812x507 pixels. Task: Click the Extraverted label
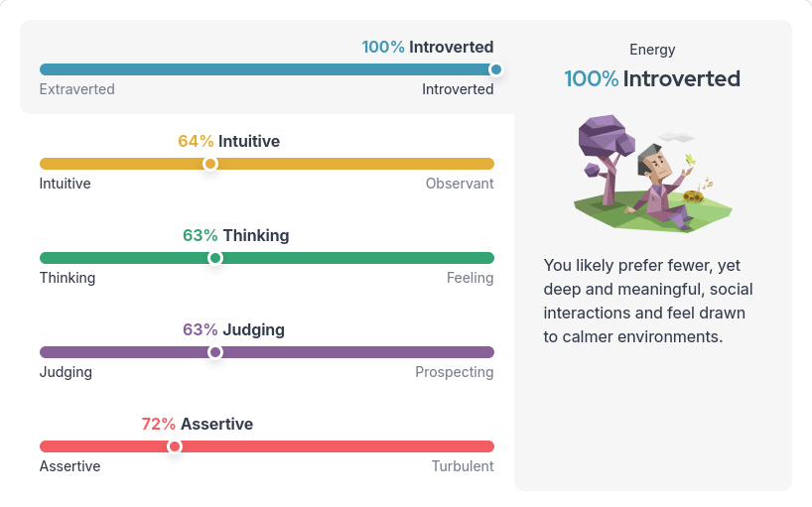coord(76,89)
